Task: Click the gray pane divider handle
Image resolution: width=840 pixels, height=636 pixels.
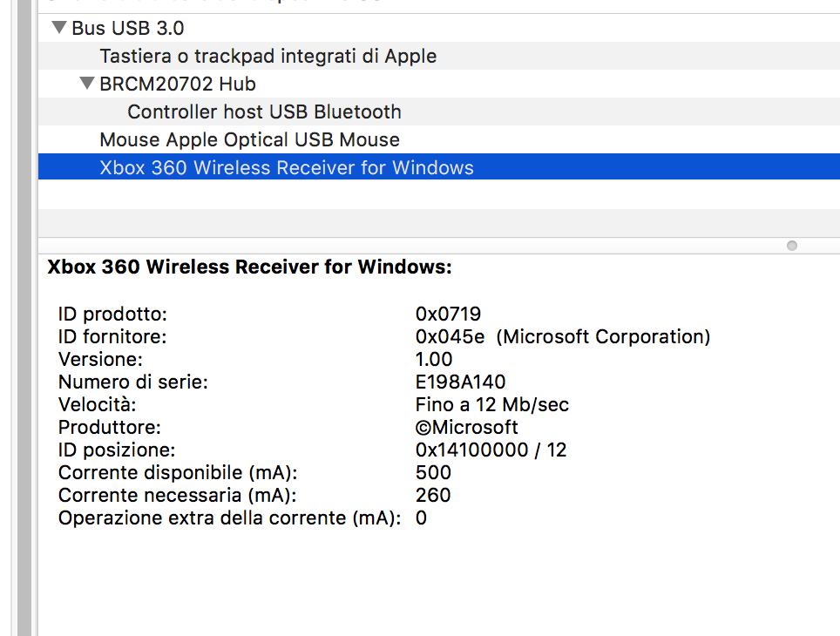Action: [x=792, y=246]
